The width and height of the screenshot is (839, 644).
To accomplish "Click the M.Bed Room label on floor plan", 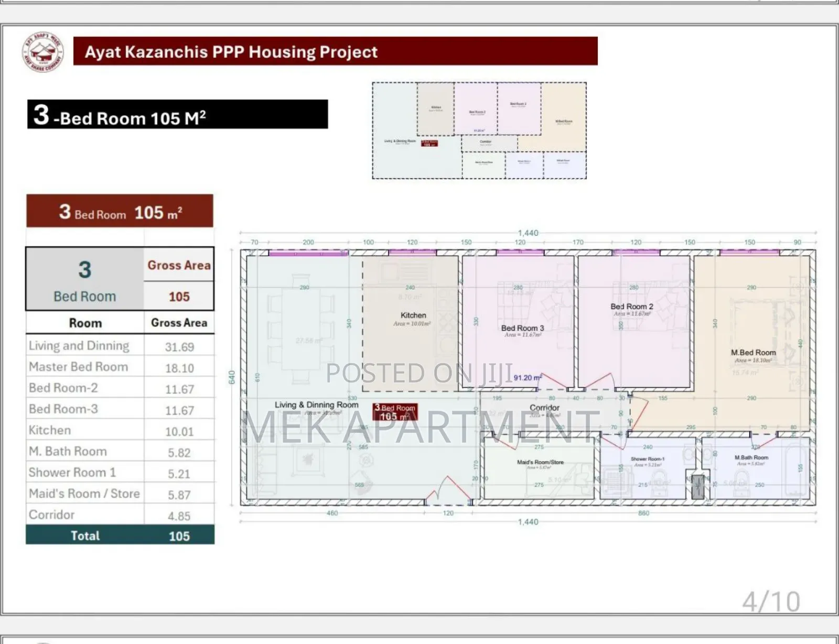I will pos(753,353).
